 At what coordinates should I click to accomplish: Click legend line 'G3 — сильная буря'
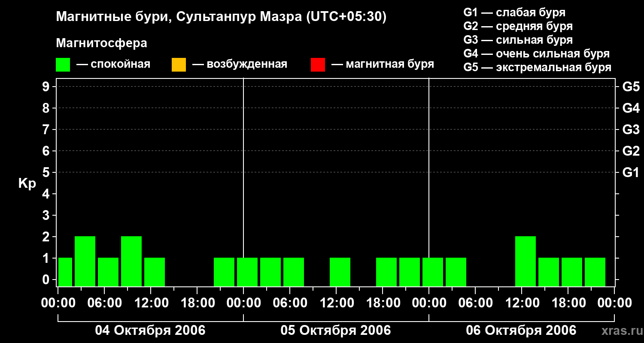point(518,40)
